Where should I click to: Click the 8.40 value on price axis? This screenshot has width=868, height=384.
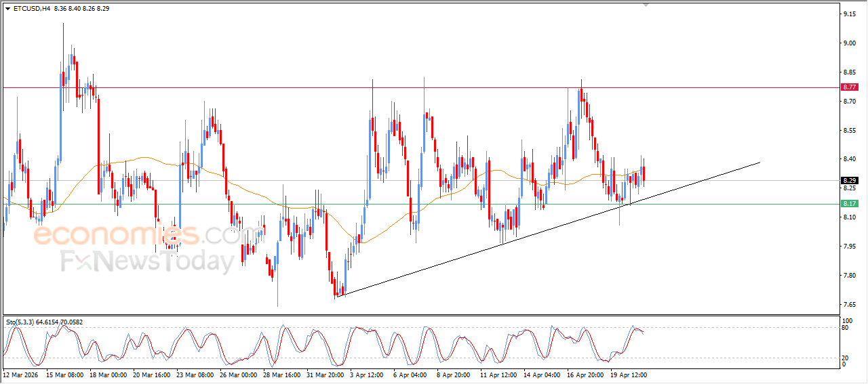[x=848, y=159]
